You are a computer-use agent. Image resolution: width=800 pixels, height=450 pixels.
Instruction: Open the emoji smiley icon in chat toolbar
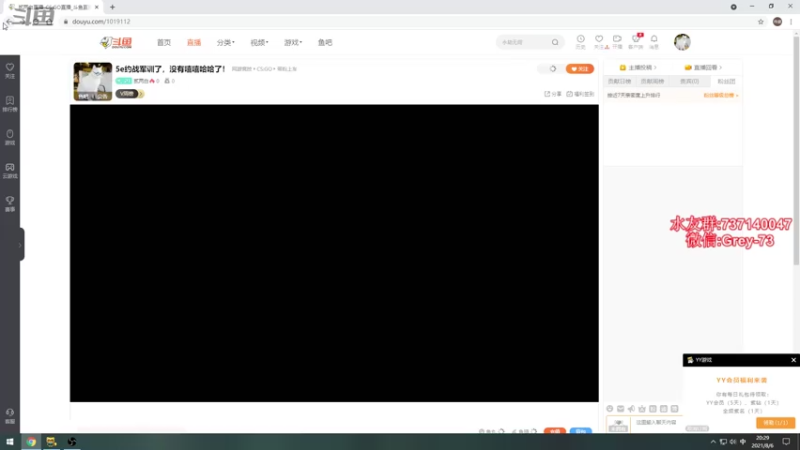click(x=610, y=409)
